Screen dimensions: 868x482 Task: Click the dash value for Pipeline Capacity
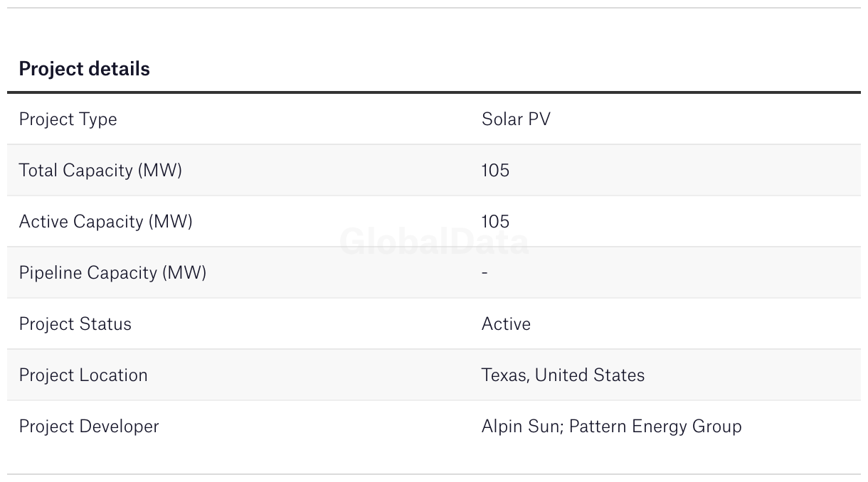tap(485, 273)
